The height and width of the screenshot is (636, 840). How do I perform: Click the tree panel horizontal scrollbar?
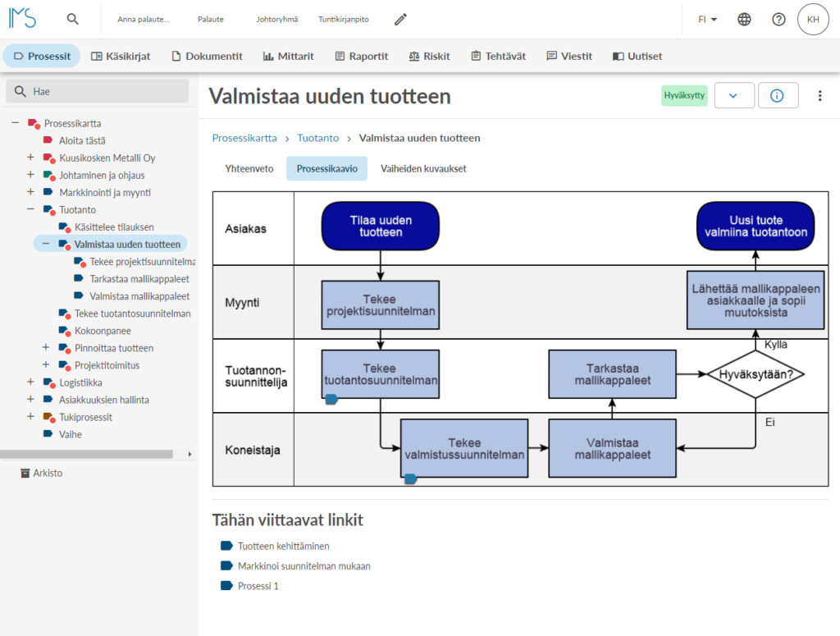click(x=86, y=454)
